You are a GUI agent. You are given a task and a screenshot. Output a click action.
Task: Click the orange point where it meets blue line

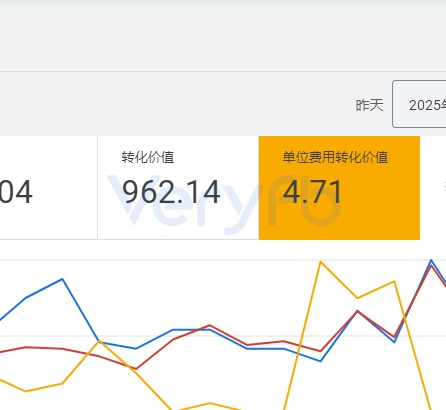pos(99,341)
